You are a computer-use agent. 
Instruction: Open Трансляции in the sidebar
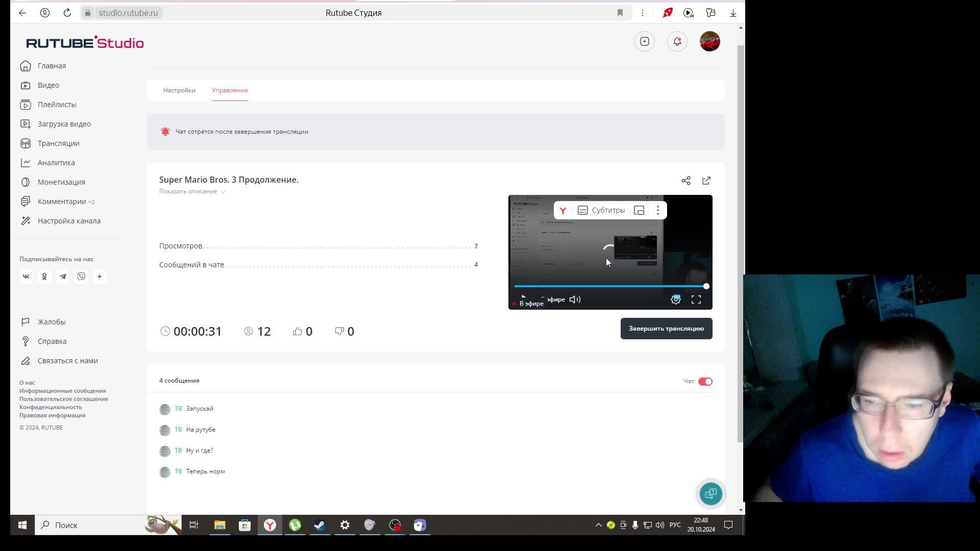(x=58, y=143)
